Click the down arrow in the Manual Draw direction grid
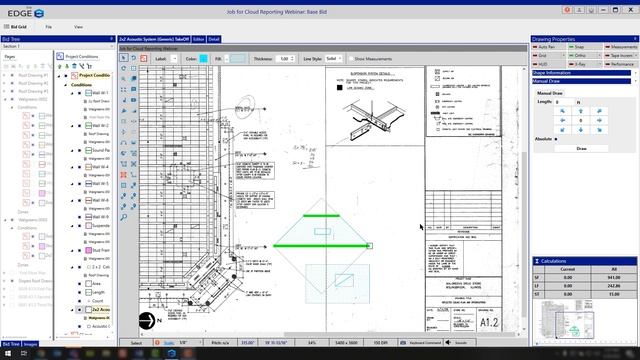Viewport: 640px width, 360px height. (581, 130)
